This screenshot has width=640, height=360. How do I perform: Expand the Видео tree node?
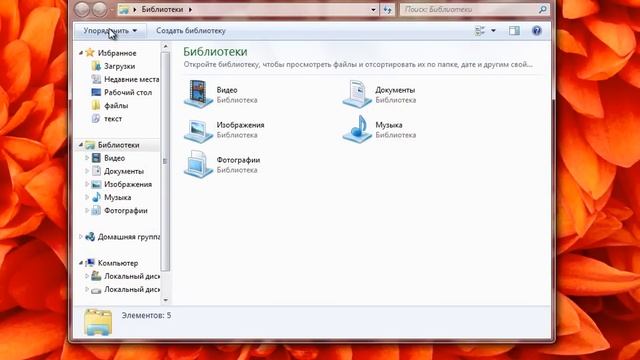pyautogui.click(x=87, y=158)
